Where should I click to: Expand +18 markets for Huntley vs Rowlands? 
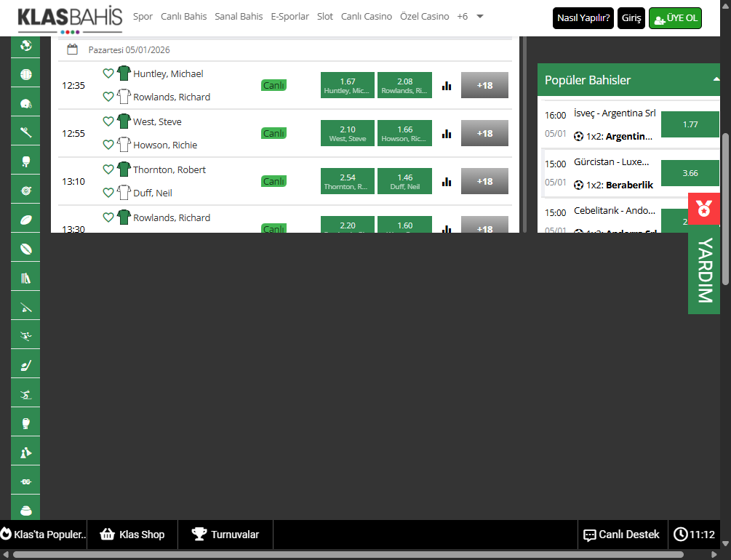coord(484,85)
